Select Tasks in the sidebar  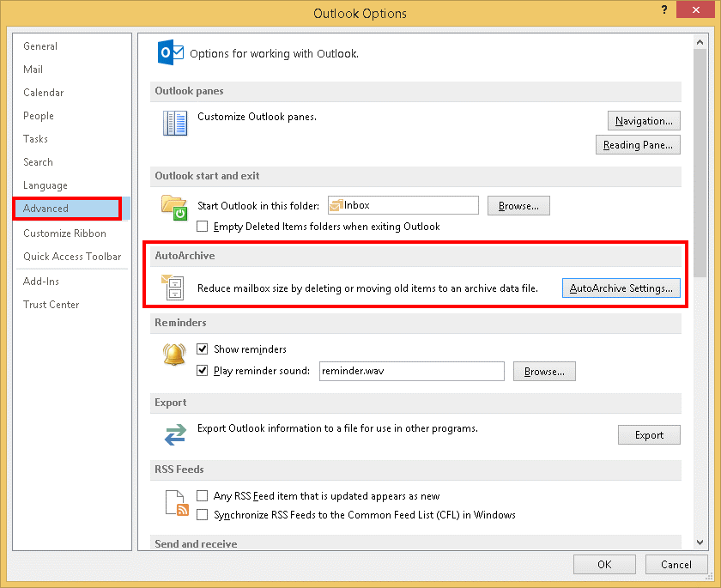(x=71, y=139)
